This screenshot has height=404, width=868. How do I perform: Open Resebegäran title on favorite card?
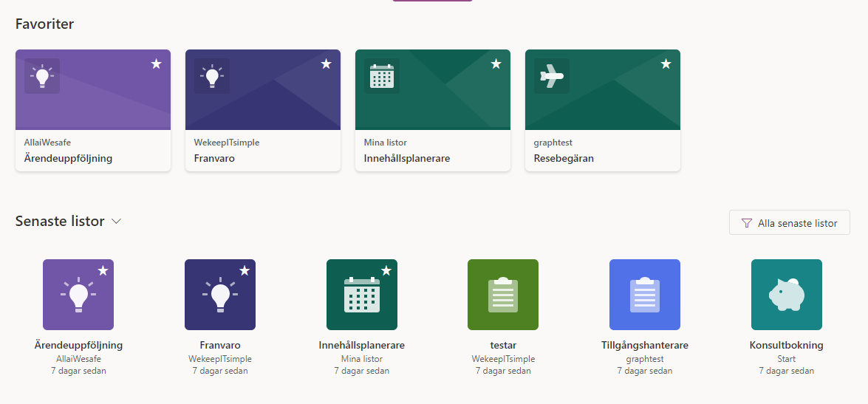[x=564, y=159]
